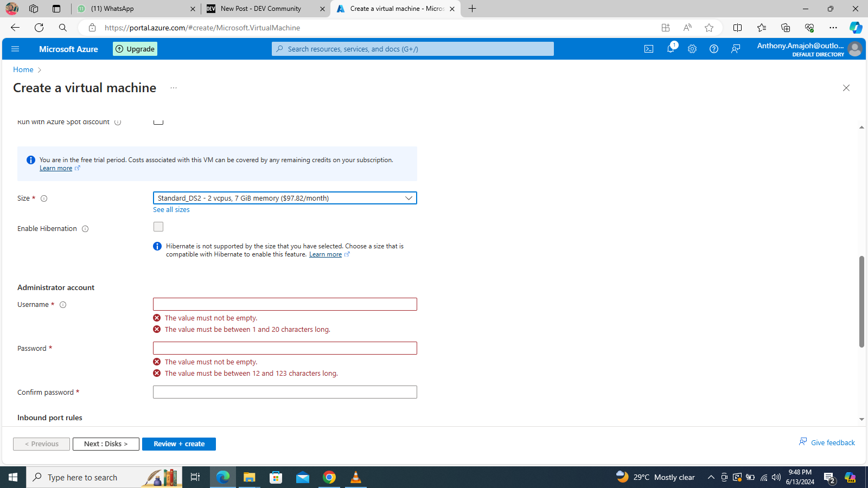Open Edge split screen view
Screen dimensions: 868x488
[x=737, y=28]
